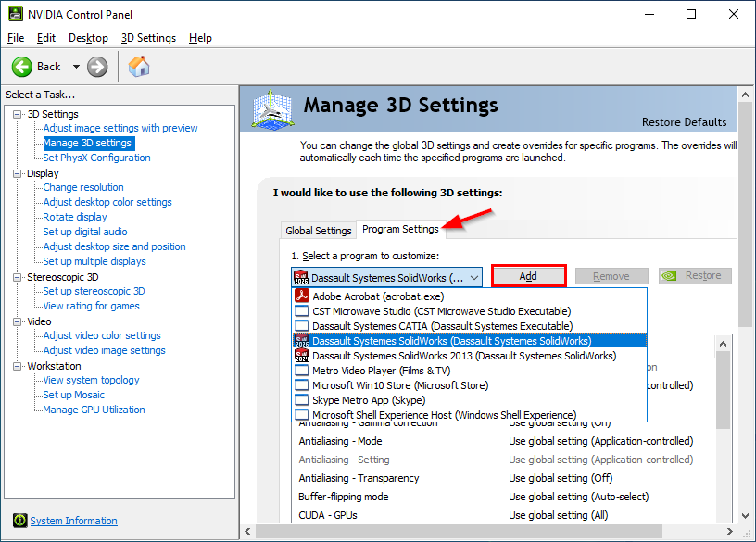Click the NVIDIA Control Panel title icon

(16, 15)
